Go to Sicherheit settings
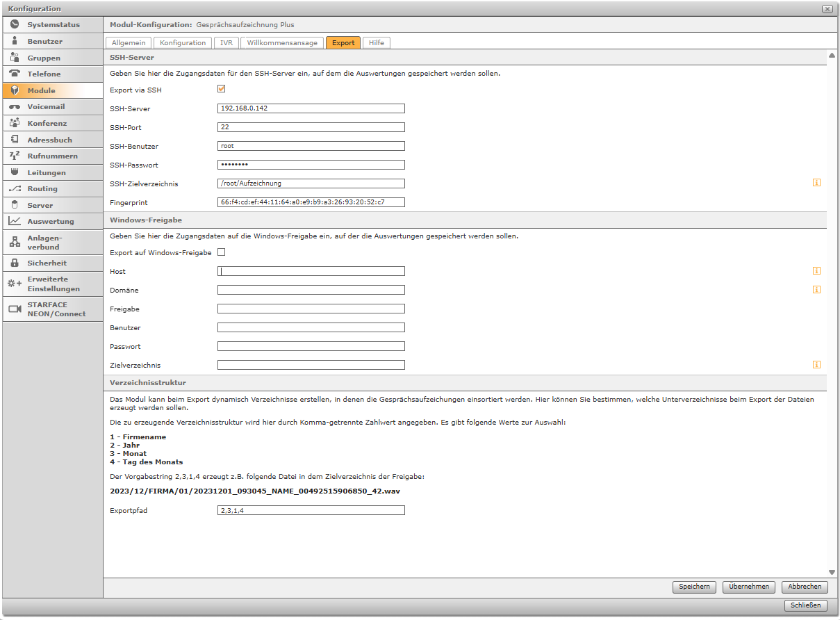This screenshot has width=840, height=620. [x=52, y=263]
